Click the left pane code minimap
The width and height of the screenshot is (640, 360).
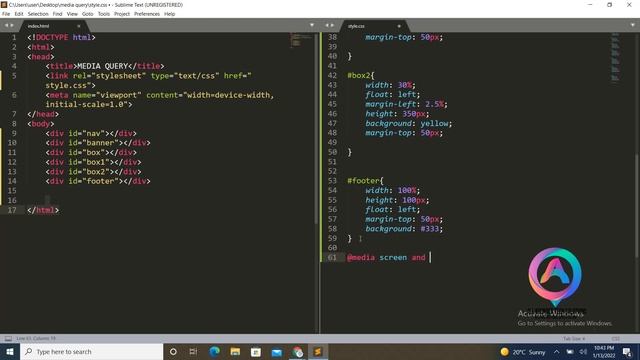point(301,40)
